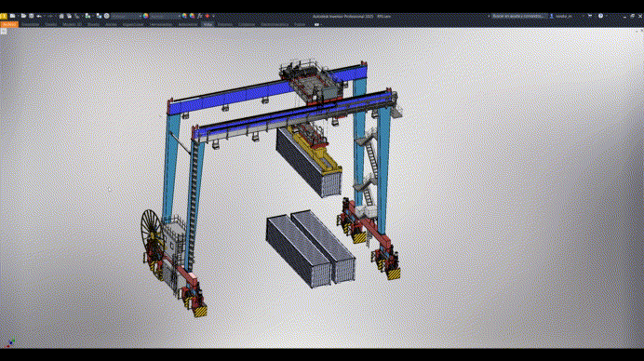Open the orange File tab
The image size is (644, 361).
click(x=9, y=24)
